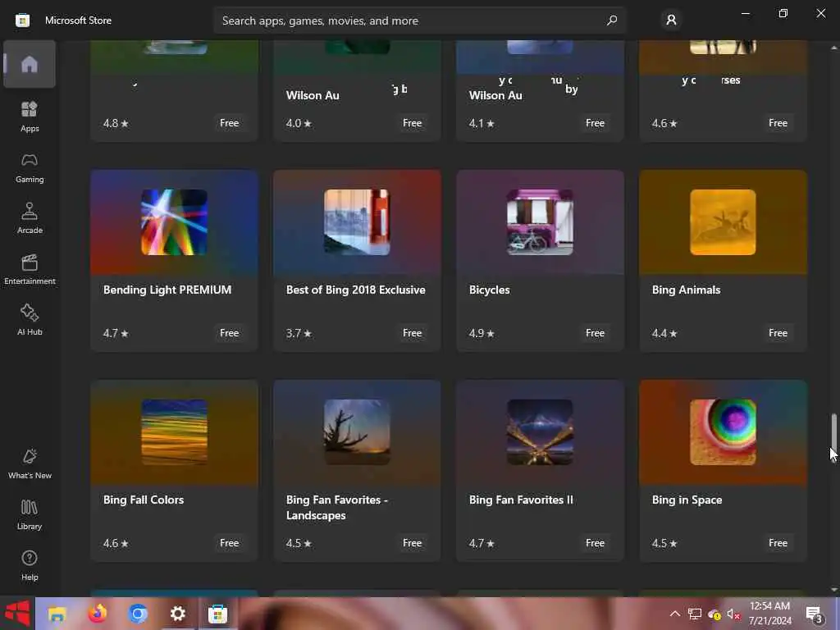This screenshot has height=630, width=840.
Task: Open the Bending Light PREMIUM theme thumbnail
Action: coord(174,221)
